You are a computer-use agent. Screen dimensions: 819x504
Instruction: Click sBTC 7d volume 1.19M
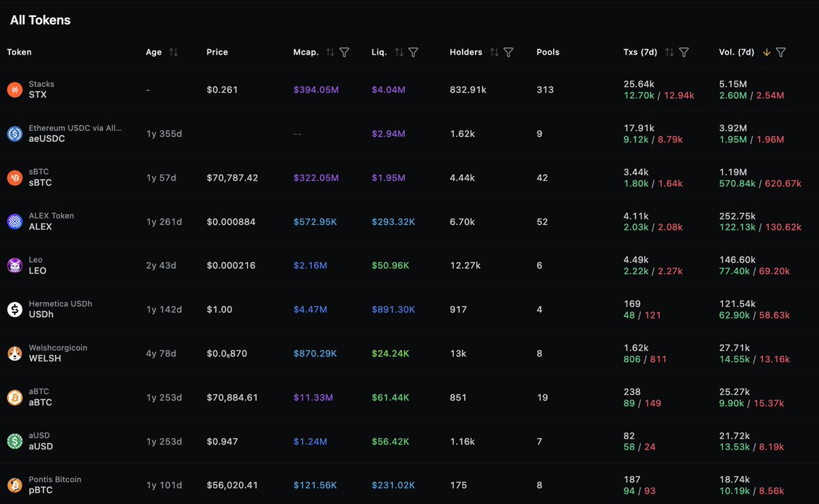[732, 172]
